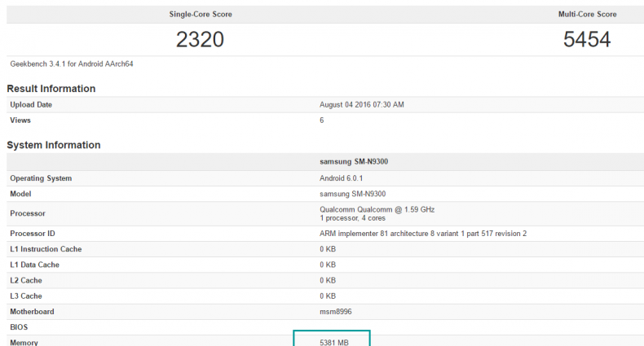This screenshot has width=644, height=346.
Task: Click the Views row label
Action: [x=21, y=120]
